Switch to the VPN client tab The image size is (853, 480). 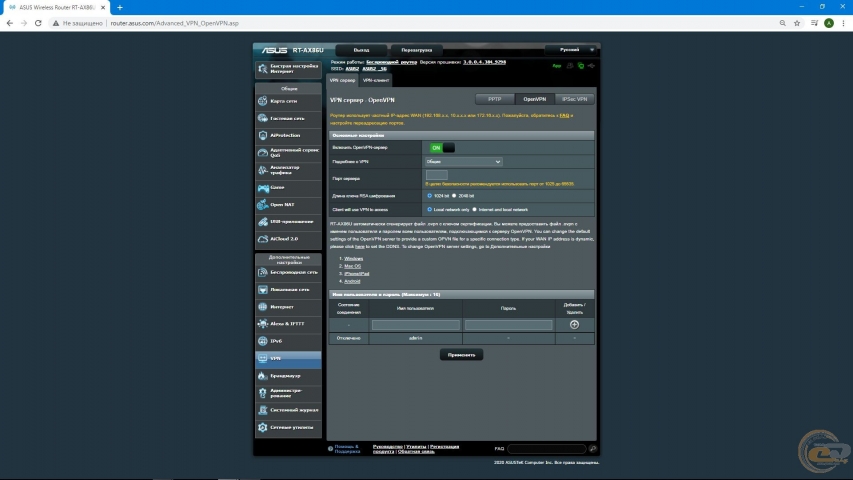pos(376,81)
